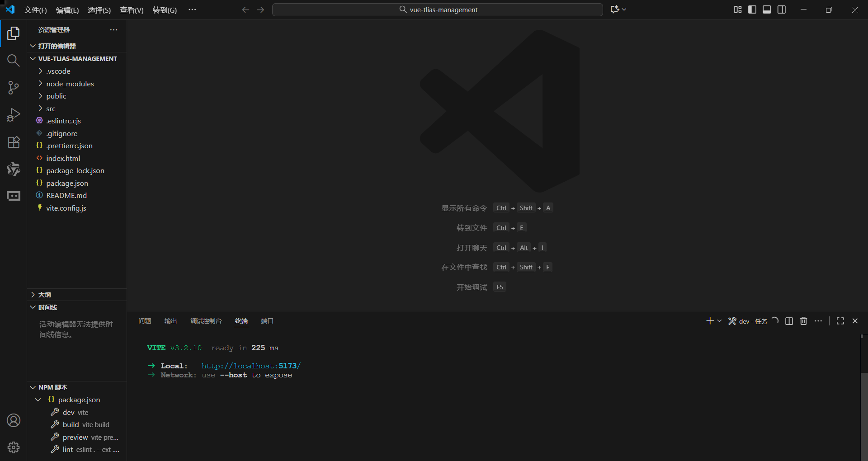Image resolution: width=868 pixels, height=461 pixels.
Task: Open vite.config.js file
Action: click(77, 208)
